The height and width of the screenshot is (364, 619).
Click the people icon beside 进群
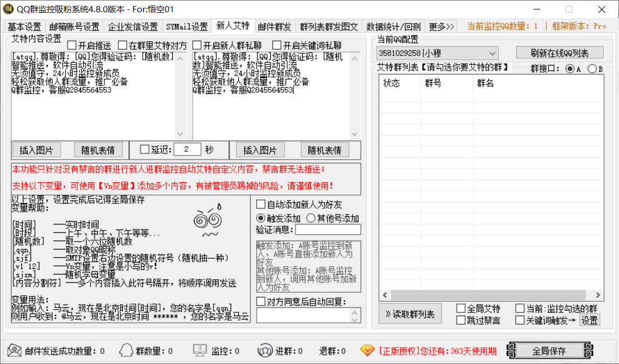[x=265, y=350]
